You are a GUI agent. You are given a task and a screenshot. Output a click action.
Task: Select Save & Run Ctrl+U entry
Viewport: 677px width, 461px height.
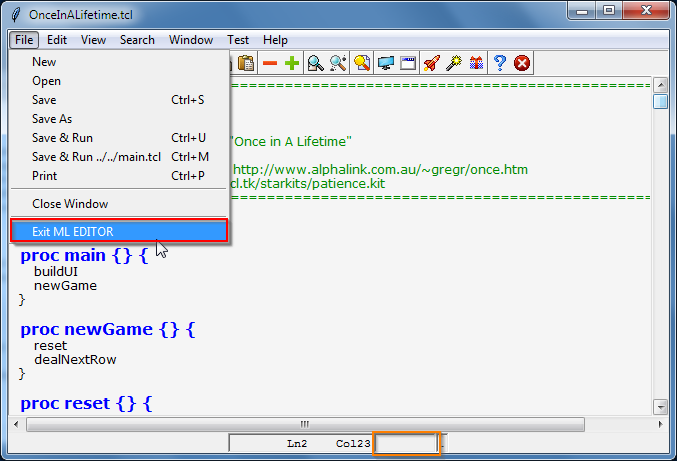tap(119, 138)
